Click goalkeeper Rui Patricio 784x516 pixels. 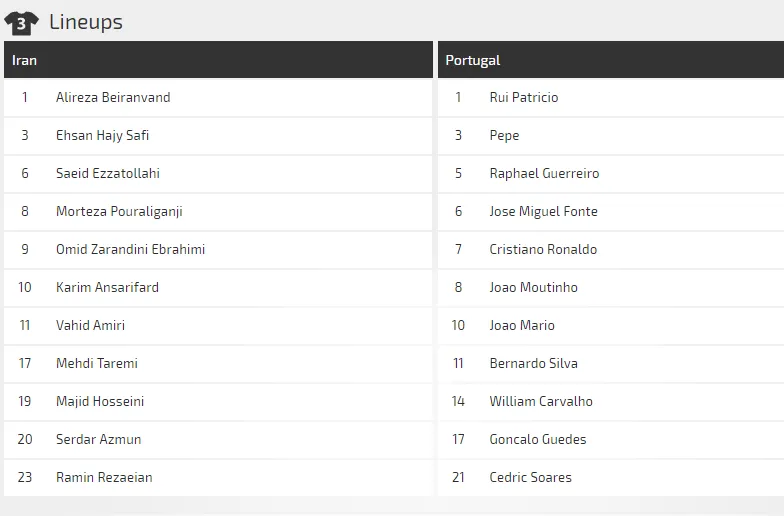coord(524,97)
